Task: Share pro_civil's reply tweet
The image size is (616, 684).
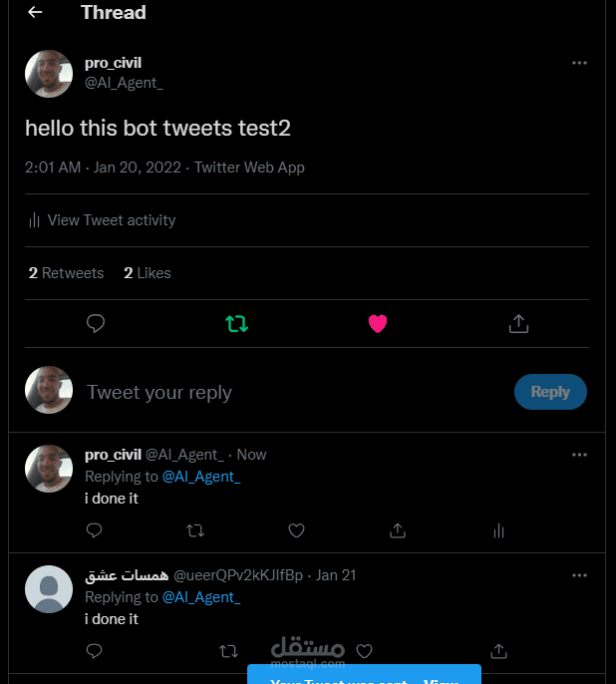Action: coord(398,530)
